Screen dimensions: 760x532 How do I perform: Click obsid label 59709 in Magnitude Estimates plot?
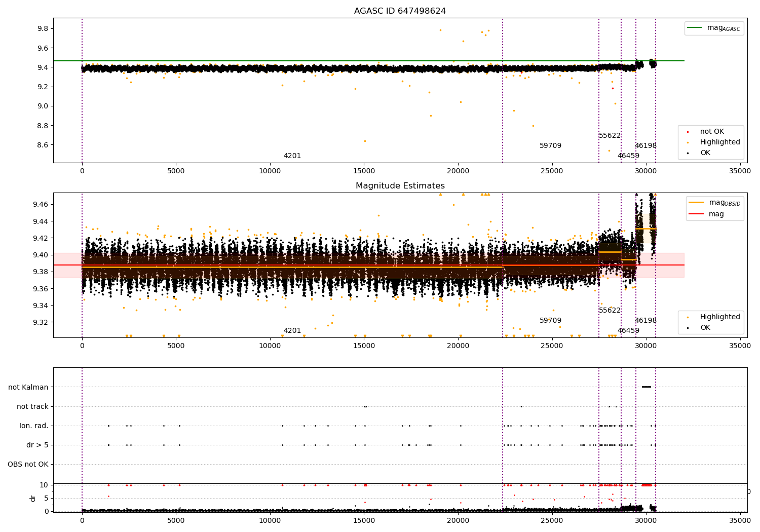(x=550, y=320)
